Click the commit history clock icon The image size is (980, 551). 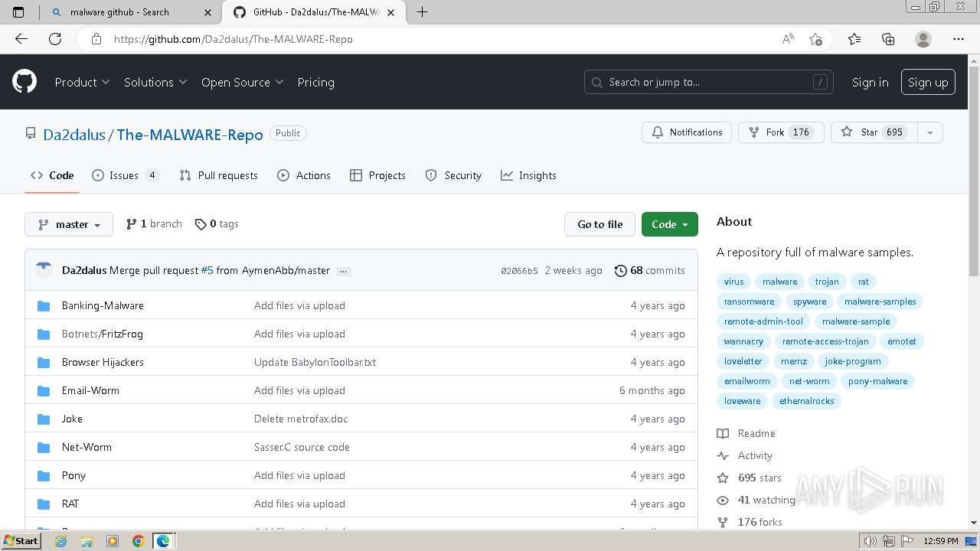621,270
